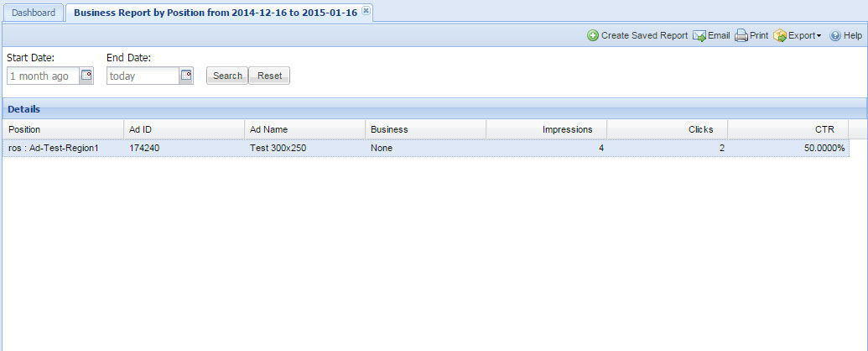This screenshot has width=868, height=351.
Task: Select the Business Report by Position tab
Action: point(216,13)
